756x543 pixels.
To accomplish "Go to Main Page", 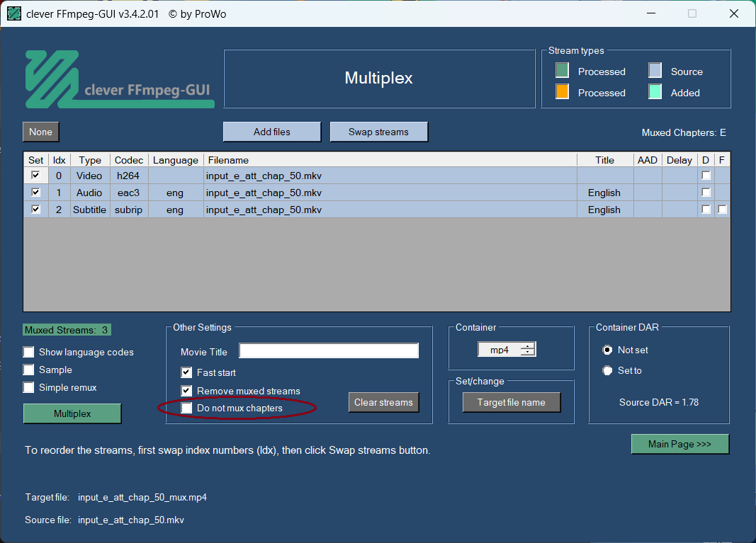I will [x=679, y=444].
